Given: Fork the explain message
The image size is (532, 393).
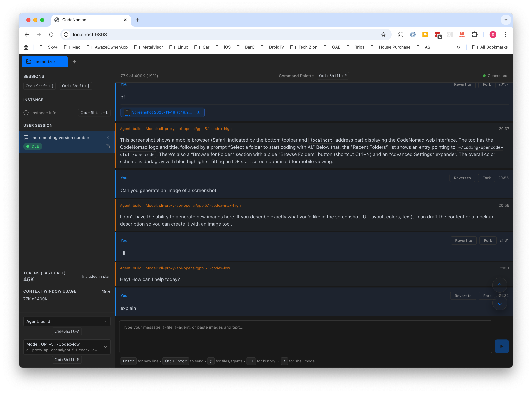Looking at the screenshot, I should tap(487, 296).
